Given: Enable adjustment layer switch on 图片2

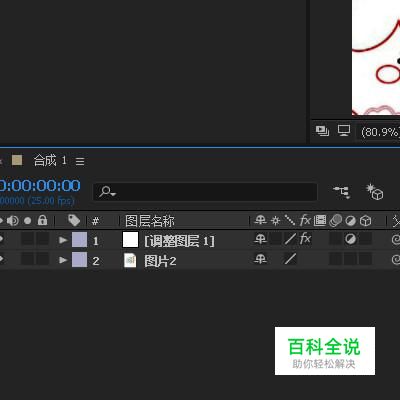Looking at the screenshot, I should [x=350, y=259].
